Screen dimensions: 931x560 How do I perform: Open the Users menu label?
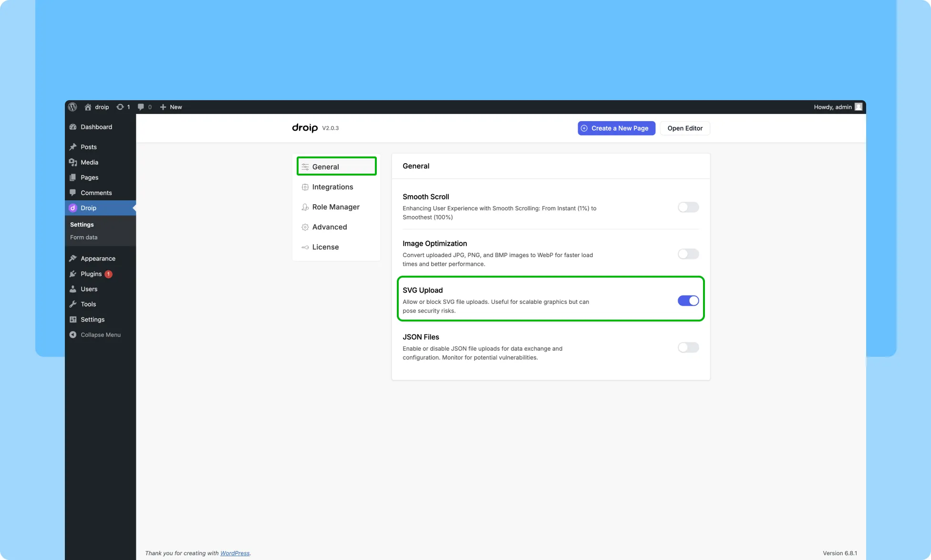tap(89, 289)
